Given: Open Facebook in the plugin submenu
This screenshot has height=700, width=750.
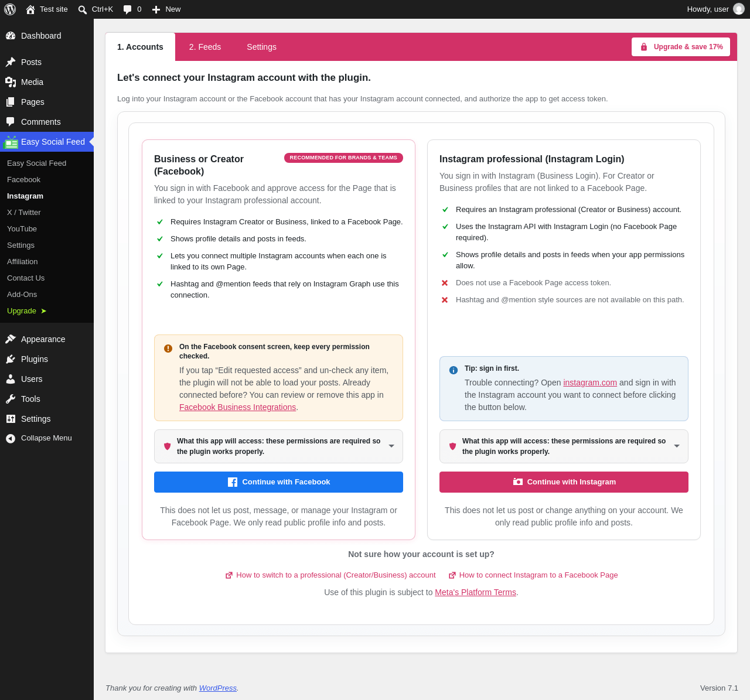Looking at the screenshot, I should coord(23,180).
